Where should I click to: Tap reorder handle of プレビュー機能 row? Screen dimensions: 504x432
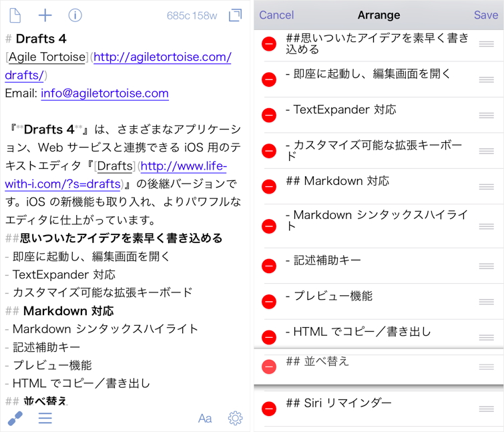click(487, 302)
